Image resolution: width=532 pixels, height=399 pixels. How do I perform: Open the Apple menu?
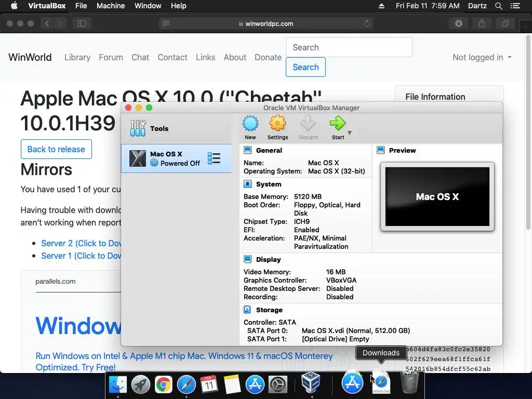coord(14,6)
